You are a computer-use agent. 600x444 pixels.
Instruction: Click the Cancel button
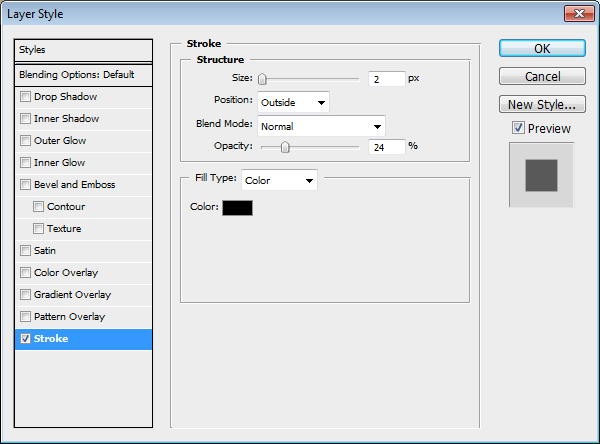(x=542, y=77)
